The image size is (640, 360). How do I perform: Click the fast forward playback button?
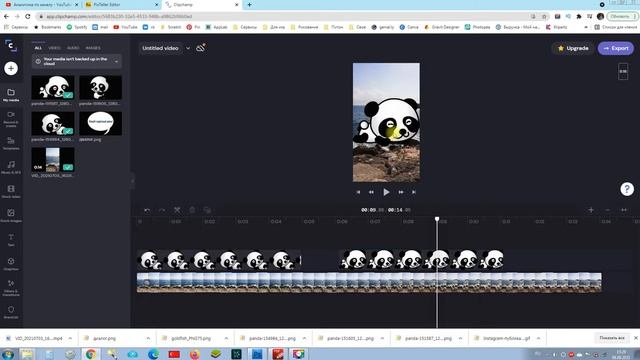coord(401,192)
